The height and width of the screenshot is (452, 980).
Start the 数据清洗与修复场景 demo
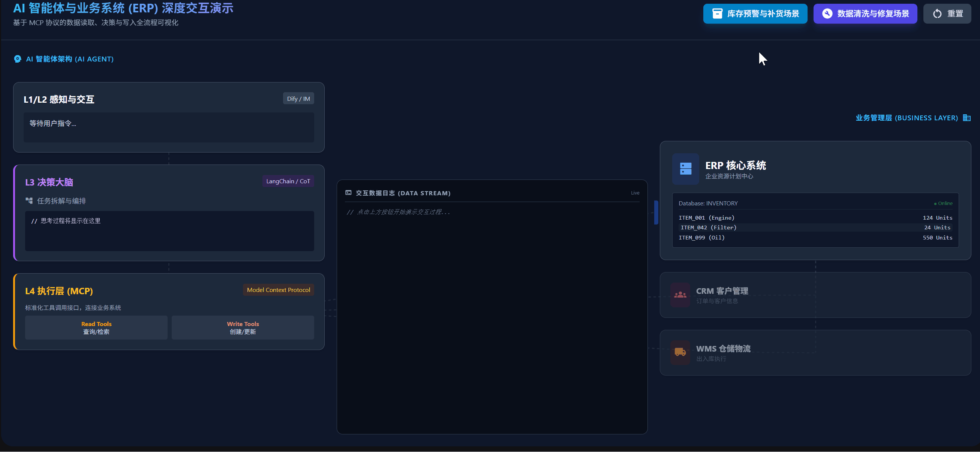pos(865,14)
